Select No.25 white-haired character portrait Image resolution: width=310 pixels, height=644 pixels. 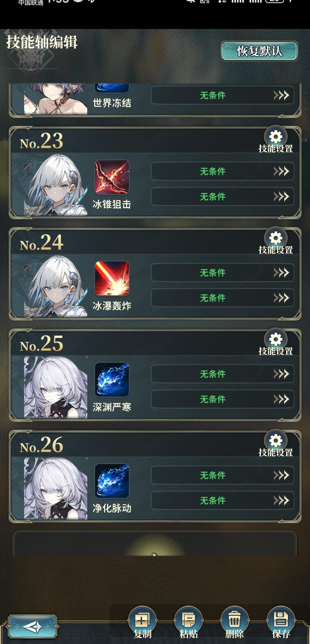(x=56, y=387)
